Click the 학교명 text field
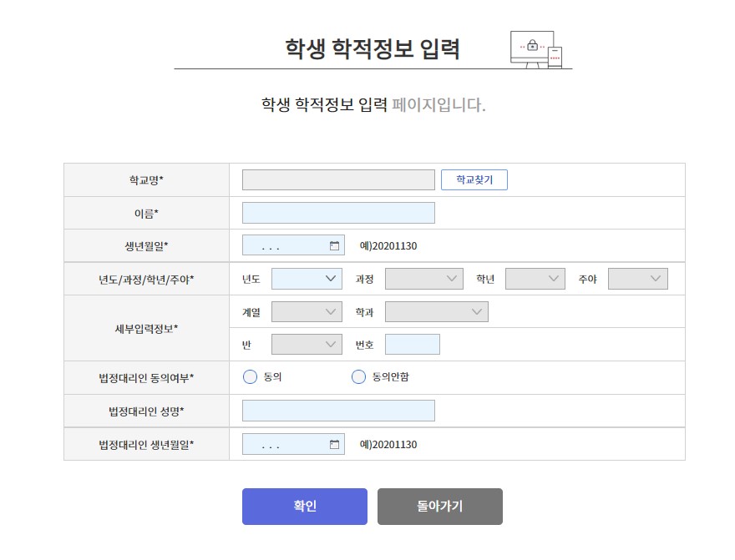 tap(337, 179)
